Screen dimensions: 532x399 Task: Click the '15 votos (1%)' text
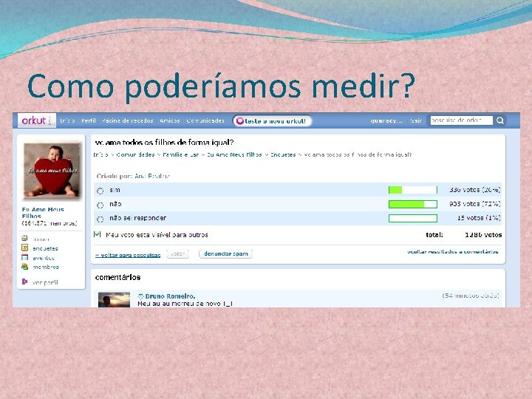click(479, 218)
